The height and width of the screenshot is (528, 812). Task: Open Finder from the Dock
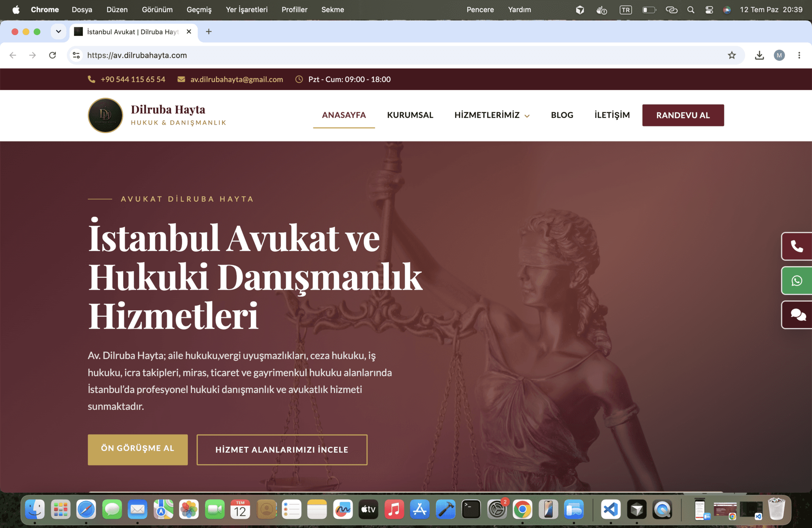tap(35, 509)
